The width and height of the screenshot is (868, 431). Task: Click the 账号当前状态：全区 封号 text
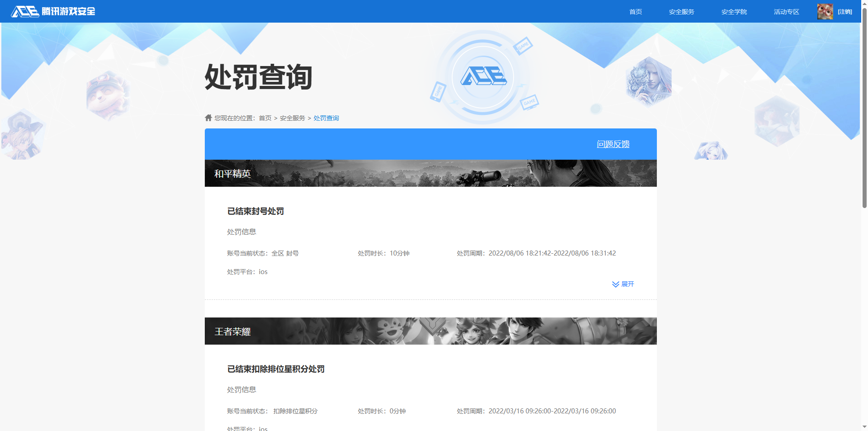click(x=263, y=253)
